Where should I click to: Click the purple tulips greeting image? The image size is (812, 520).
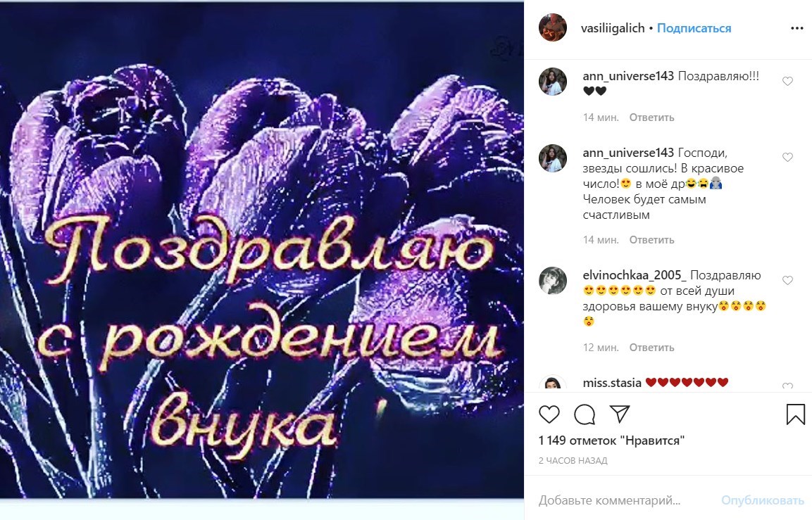(261, 250)
